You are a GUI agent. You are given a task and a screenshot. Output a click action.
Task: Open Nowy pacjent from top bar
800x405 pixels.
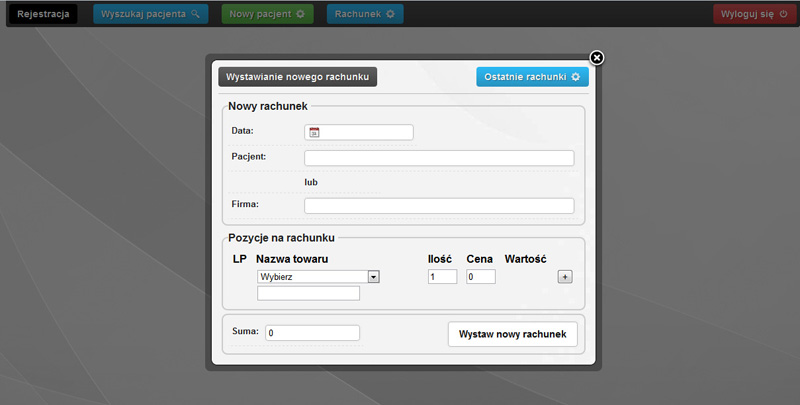pos(267,14)
